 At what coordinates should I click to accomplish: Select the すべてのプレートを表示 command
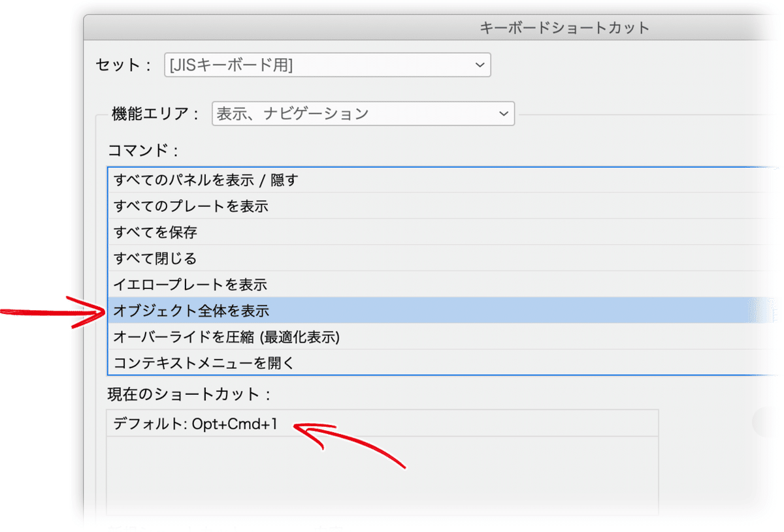click(261, 206)
